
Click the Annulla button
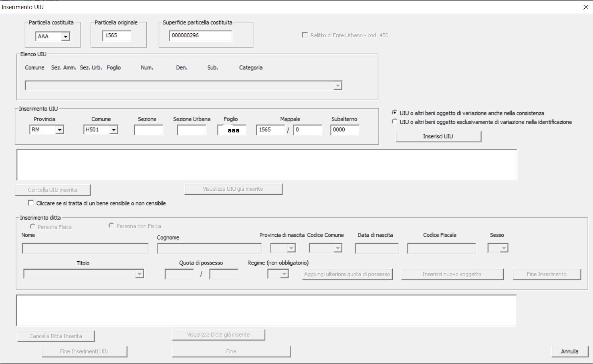(x=570, y=351)
